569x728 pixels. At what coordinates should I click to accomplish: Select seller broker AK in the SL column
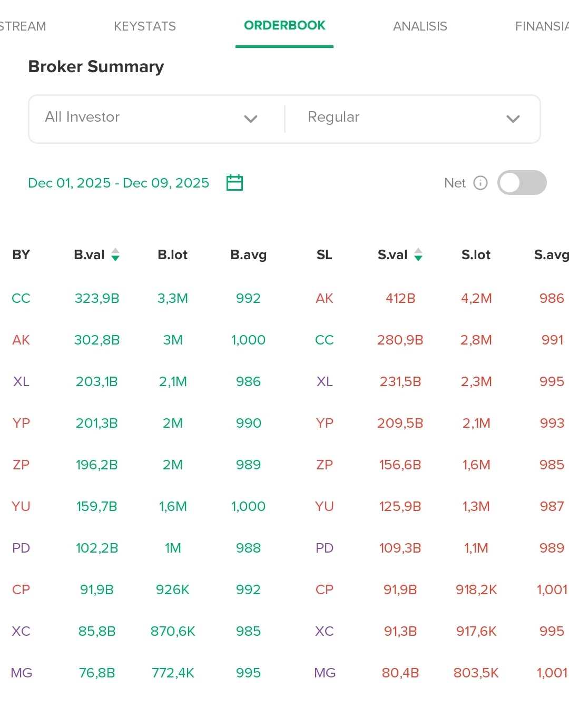(x=325, y=298)
